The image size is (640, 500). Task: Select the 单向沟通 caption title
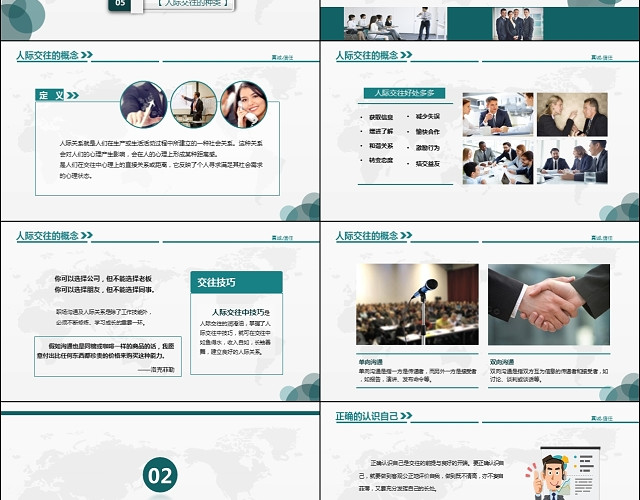point(371,362)
